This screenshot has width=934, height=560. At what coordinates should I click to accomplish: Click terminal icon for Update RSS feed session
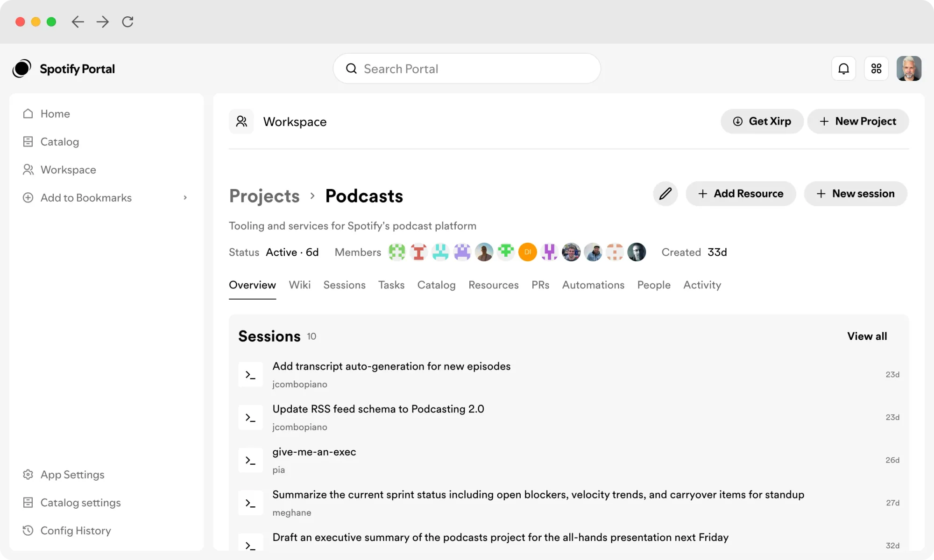click(x=250, y=418)
